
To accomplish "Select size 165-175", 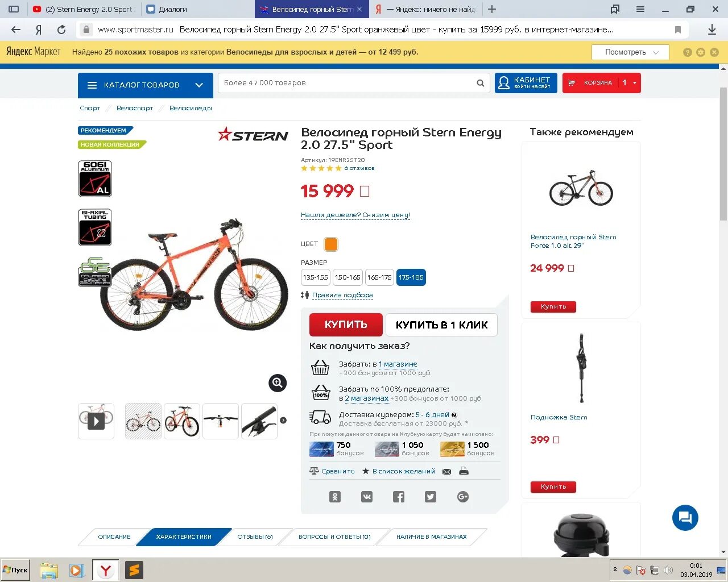I will click(379, 277).
